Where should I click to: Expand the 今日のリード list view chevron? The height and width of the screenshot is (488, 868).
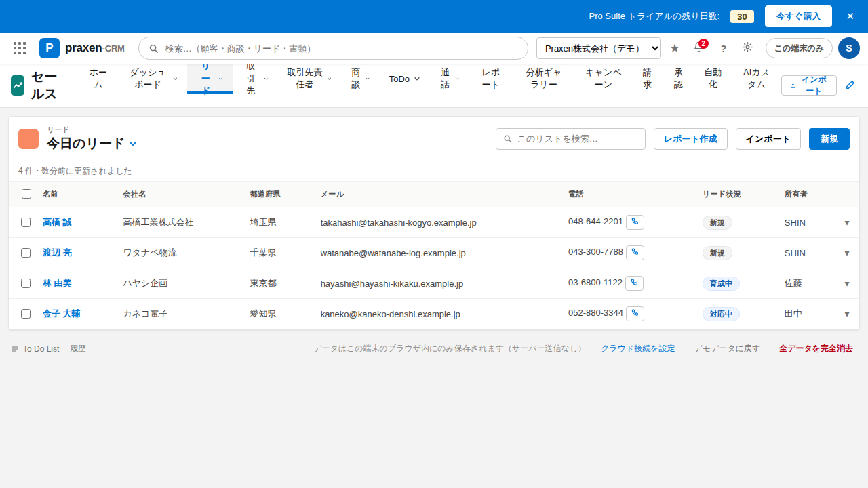[x=133, y=144]
